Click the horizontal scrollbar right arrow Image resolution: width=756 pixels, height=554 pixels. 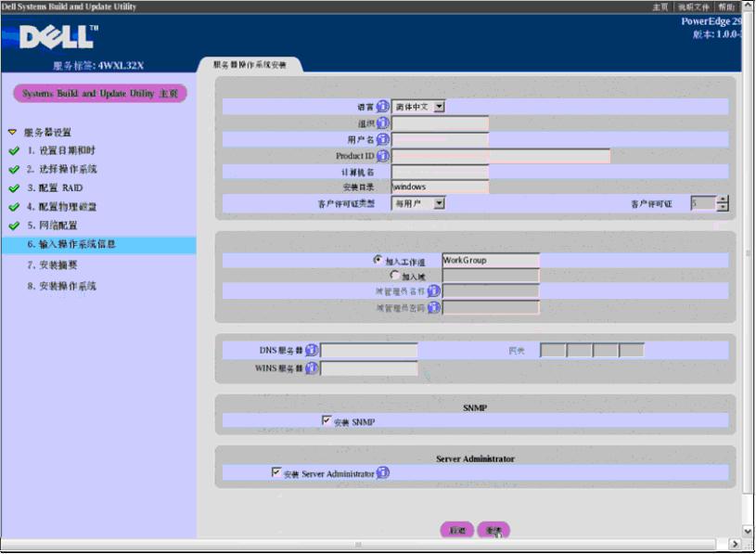coord(735,544)
